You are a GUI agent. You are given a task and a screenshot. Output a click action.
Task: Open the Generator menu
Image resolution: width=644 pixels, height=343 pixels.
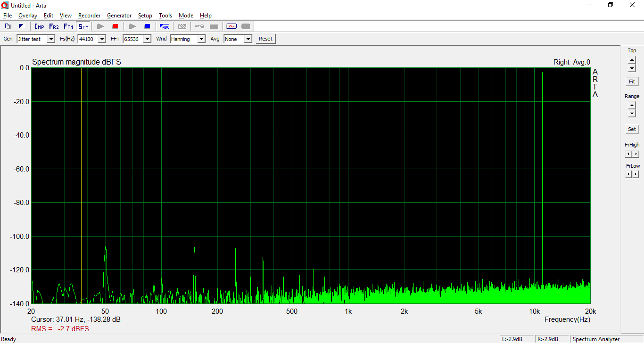(119, 16)
